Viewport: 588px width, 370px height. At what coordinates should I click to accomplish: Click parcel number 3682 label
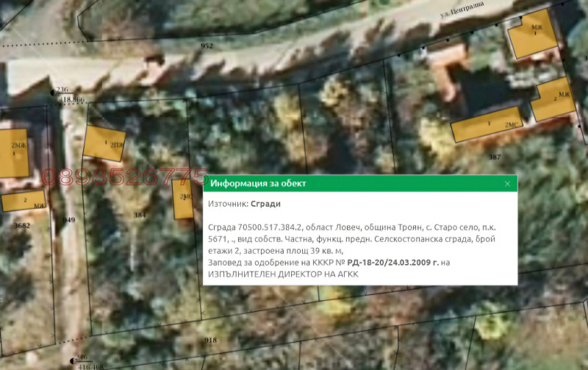(22, 226)
